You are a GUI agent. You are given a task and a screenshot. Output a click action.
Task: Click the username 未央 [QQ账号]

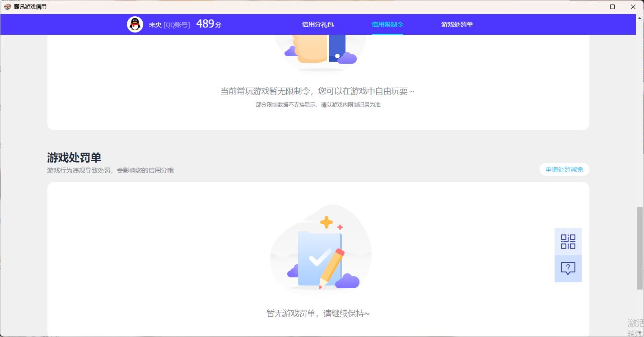click(171, 24)
